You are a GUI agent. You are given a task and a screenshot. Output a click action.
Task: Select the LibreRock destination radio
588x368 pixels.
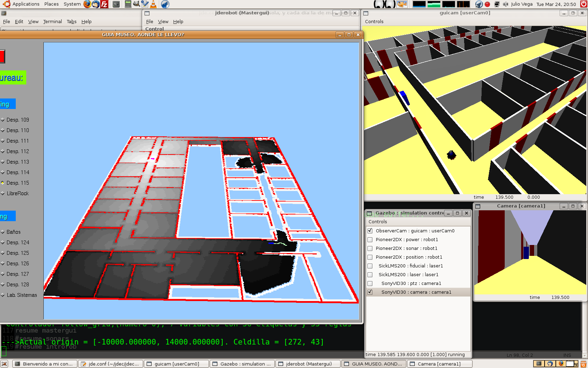coord(2,193)
